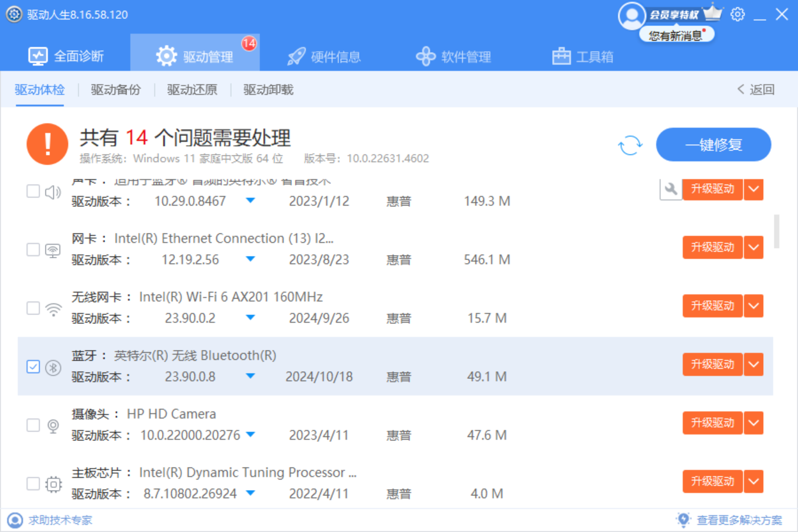Open the 工具箱 tab
This screenshot has width=798, height=532.
pyautogui.click(x=583, y=56)
